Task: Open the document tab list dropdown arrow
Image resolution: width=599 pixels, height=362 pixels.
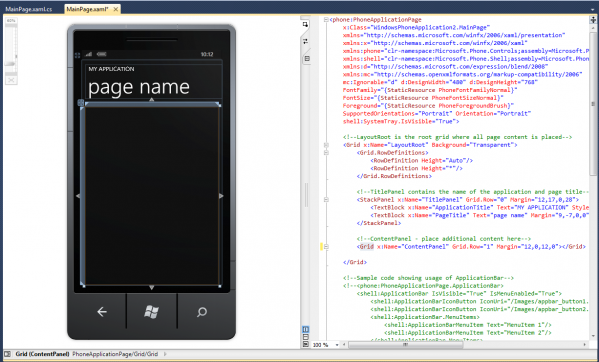Action: pyautogui.click(x=593, y=10)
